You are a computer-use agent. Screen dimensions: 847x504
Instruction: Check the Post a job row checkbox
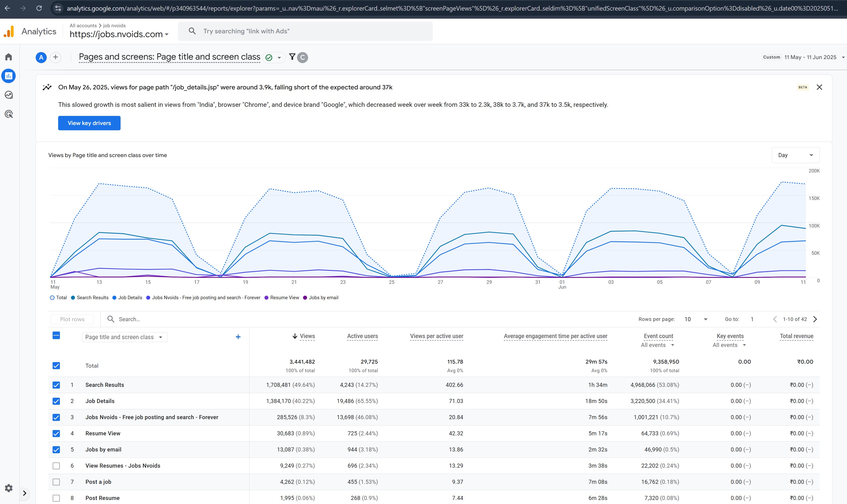coord(56,482)
